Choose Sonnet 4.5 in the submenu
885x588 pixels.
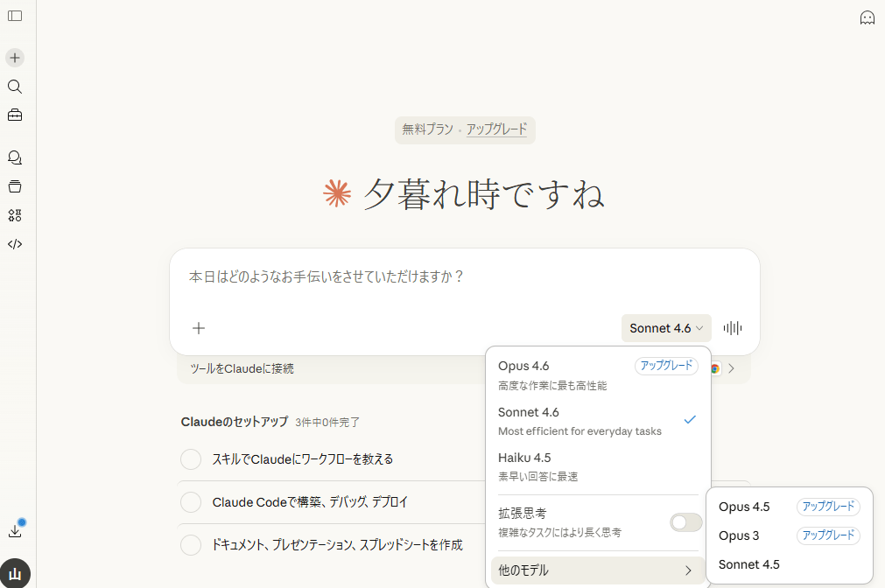(x=749, y=564)
